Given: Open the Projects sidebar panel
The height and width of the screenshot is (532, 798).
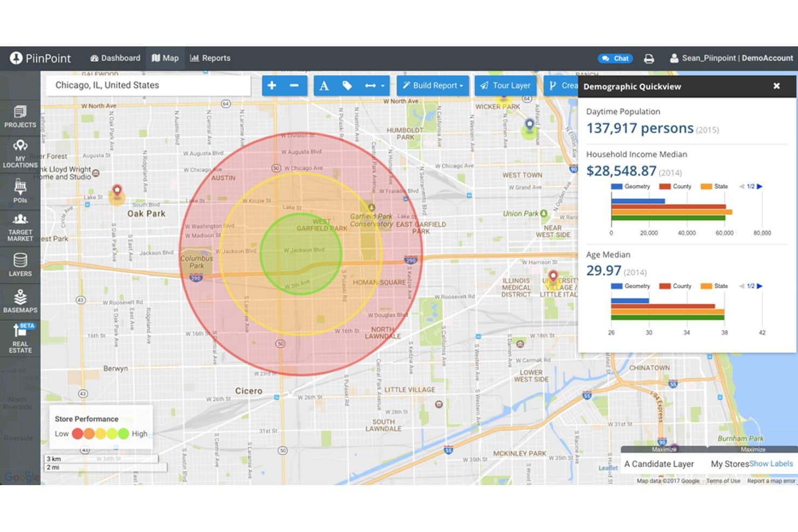Looking at the screenshot, I should (20, 116).
